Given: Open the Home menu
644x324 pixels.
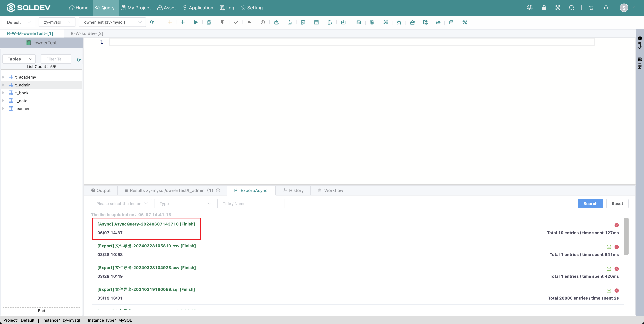Looking at the screenshot, I should pos(79,8).
